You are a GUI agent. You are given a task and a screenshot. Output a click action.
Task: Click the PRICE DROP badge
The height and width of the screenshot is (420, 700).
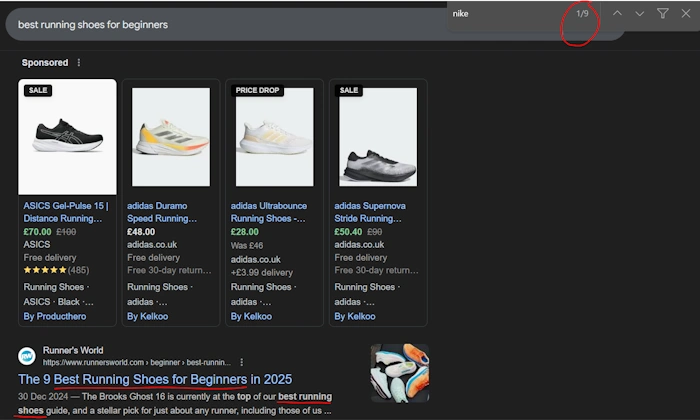click(257, 90)
